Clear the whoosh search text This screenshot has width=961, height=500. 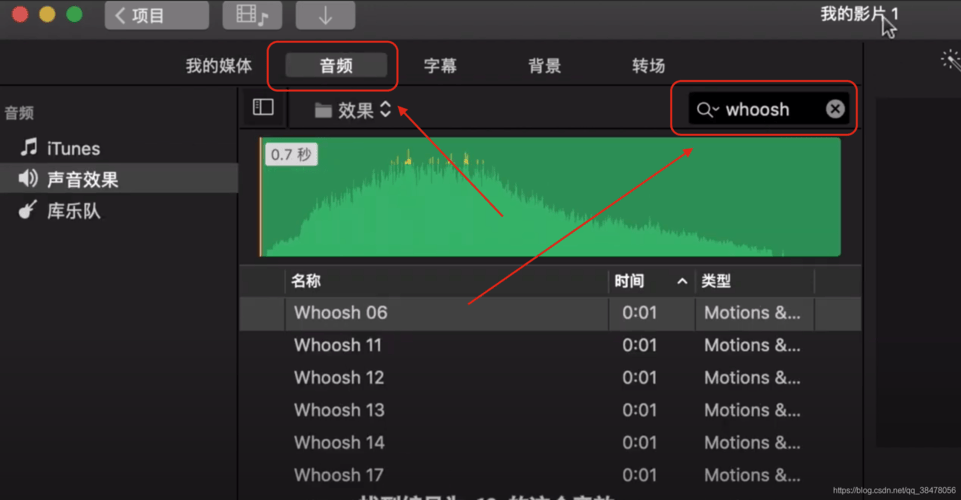835,109
